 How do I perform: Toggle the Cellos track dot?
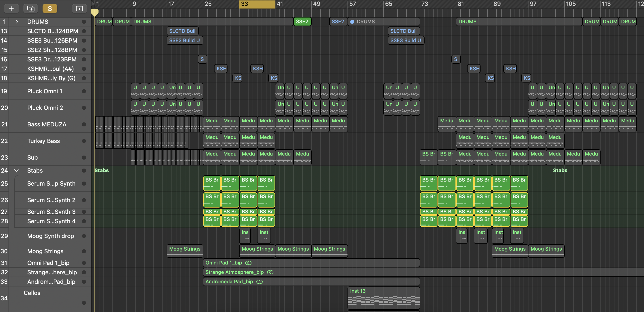[84, 303]
